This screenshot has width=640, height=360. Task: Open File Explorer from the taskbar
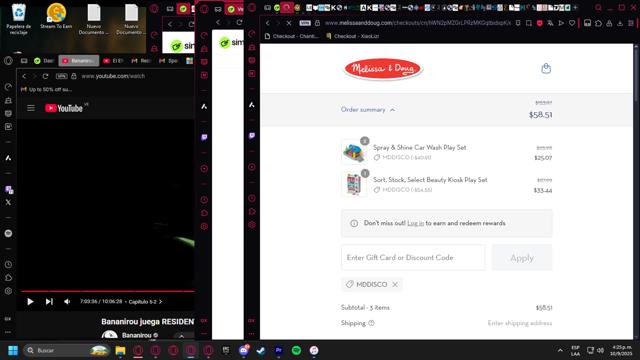click(120, 350)
